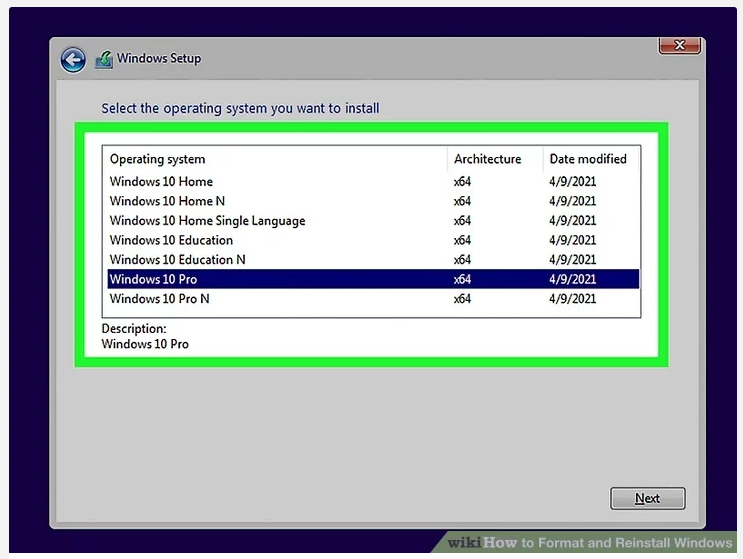Image resolution: width=743 pixels, height=559 pixels.
Task: Close the Windows Setup window
Action: (x=678, y=46)
